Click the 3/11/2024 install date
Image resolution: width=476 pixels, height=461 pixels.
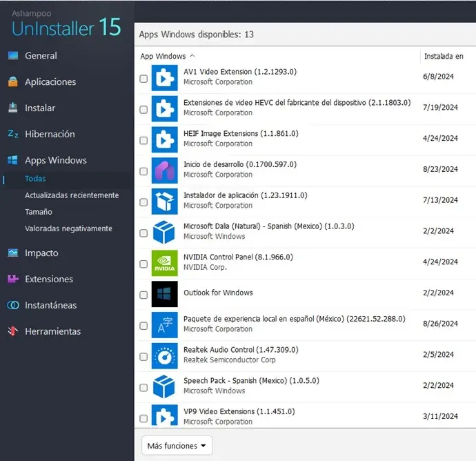[x=440, y=416]
